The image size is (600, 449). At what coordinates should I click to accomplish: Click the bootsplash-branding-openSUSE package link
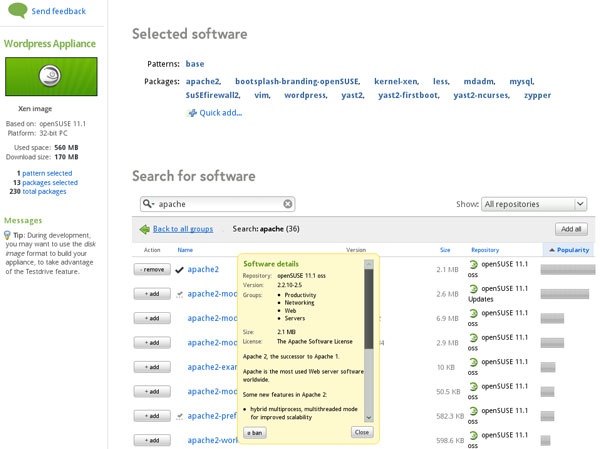[x=297, y=82]
